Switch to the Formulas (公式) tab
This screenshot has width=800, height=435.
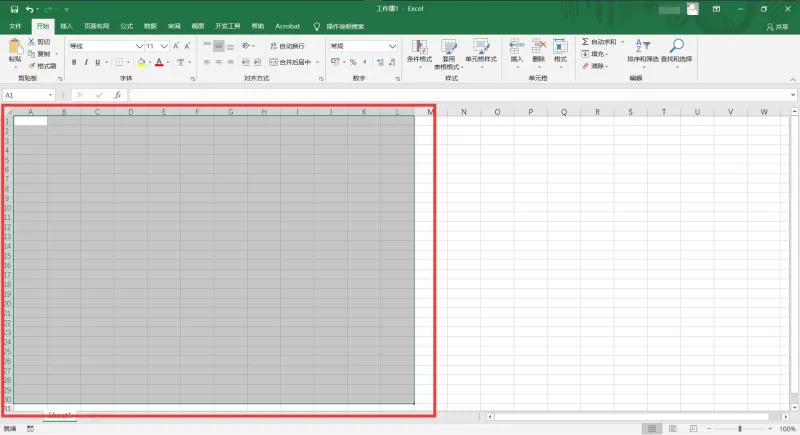tap(127, 26)
